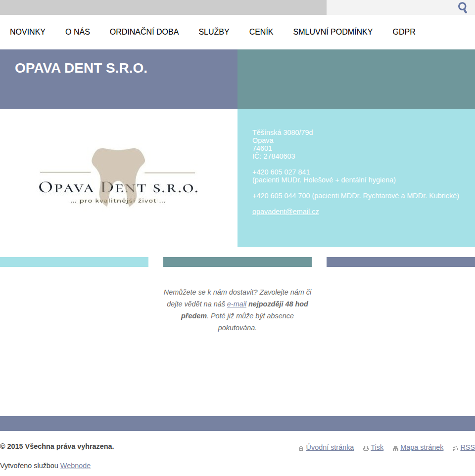Click the address text Těšínská 3080/79d
This screenshot has height=476, width=475.
(x=283, y=132)
